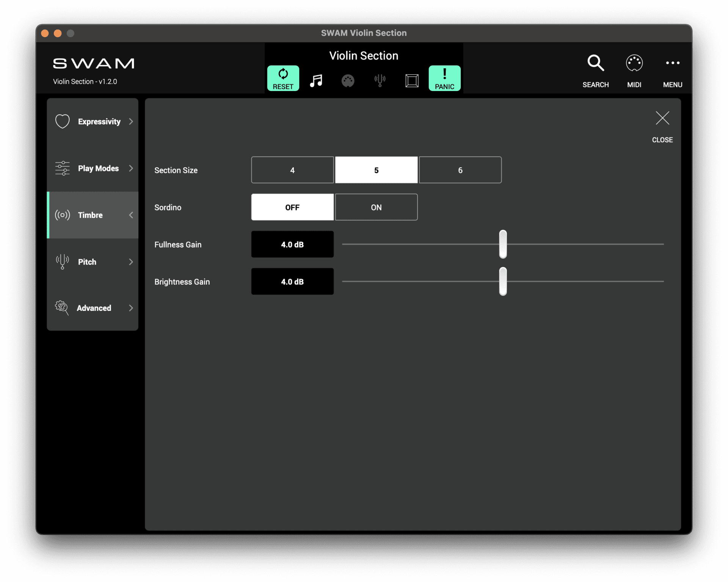Expand the Pitch section
The height and width of the screenshot is (582, 728).
pos(87,262)
